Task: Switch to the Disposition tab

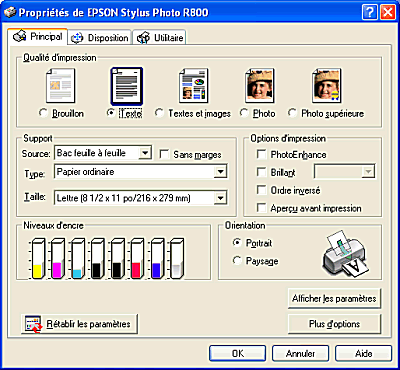Action: 100,38
